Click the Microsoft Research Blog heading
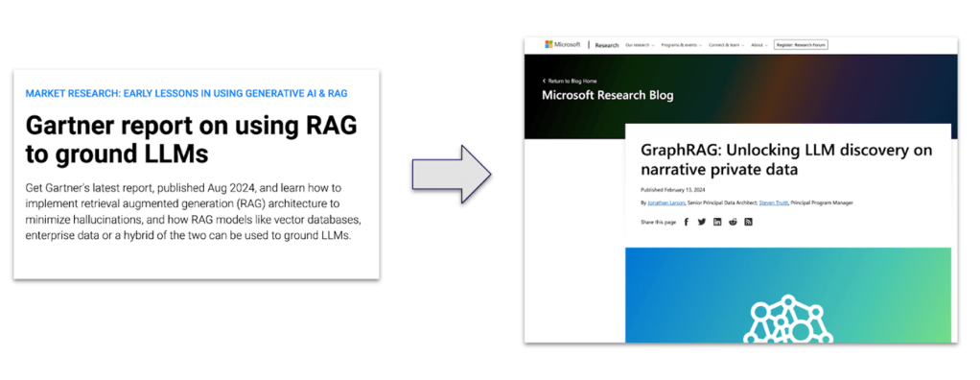Screen dimensions: 980x380 click(608, 96)
